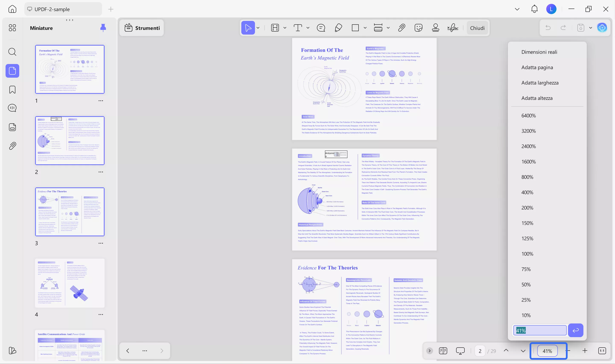The image size is (615, 364).
Task: Open the comment note tool
Action: (x=321, y=28)
